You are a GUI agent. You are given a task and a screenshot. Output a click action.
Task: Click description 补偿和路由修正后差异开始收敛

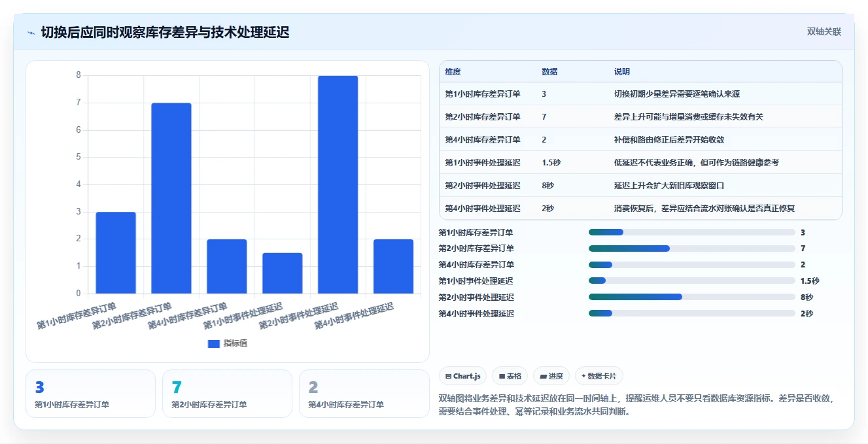coord(669,140)
